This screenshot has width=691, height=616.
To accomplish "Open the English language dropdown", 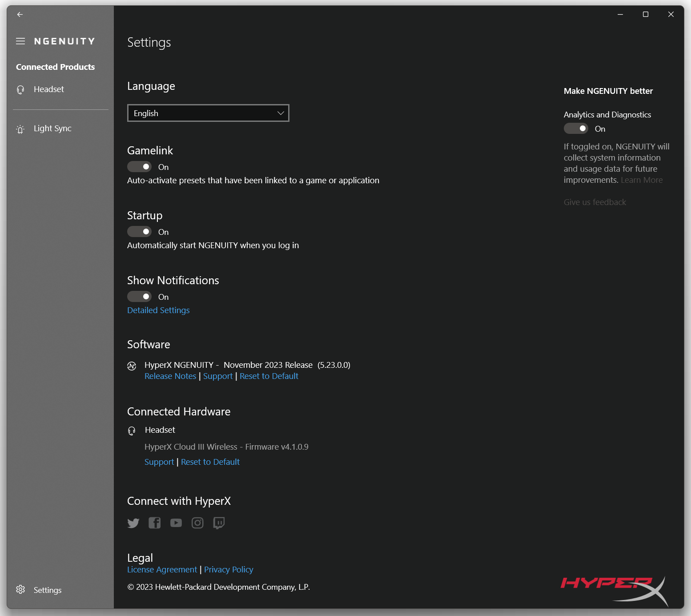I will pyautogui.click(x=208, y=113).
